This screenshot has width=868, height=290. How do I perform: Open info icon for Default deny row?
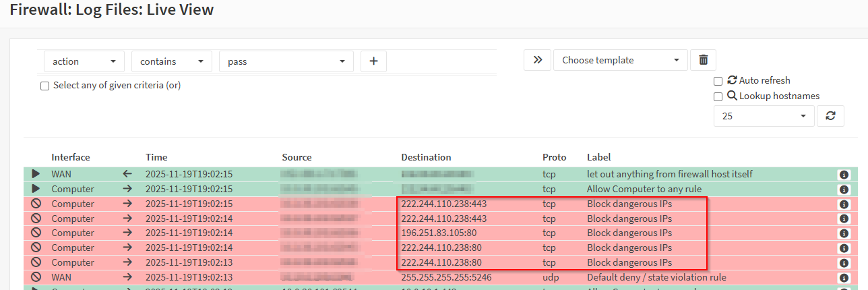tap(843, 278)
